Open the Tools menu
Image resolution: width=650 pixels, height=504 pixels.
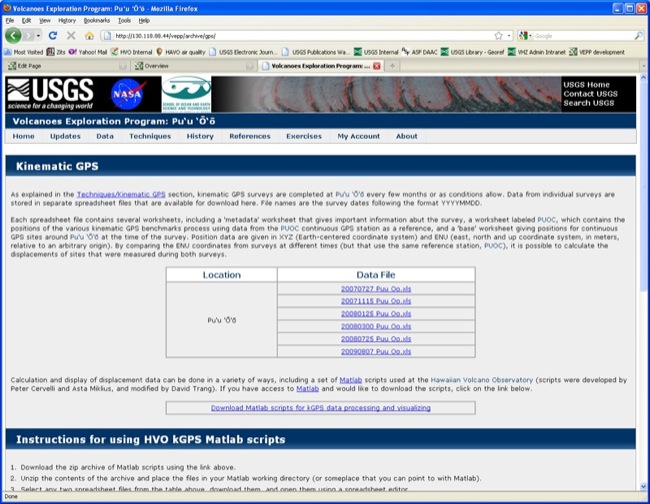(x=124, y=20)
